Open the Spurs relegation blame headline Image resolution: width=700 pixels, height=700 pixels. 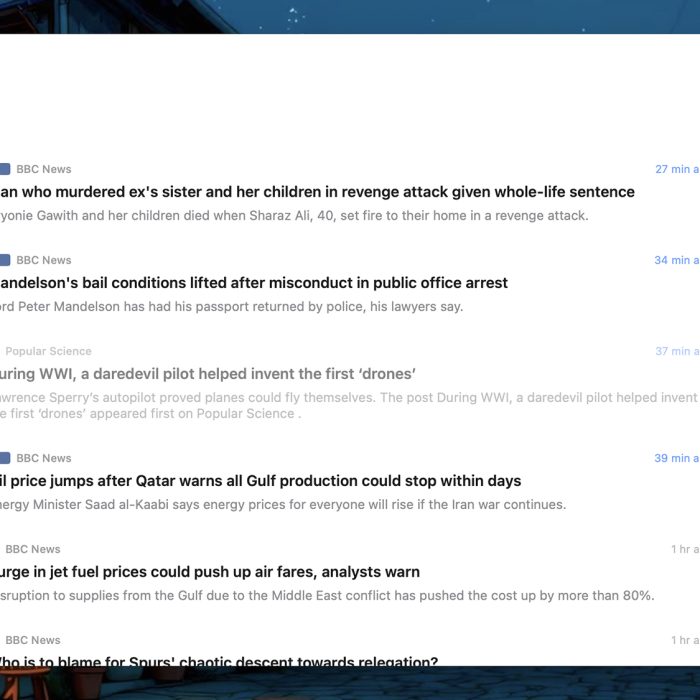tap(219, 661)
